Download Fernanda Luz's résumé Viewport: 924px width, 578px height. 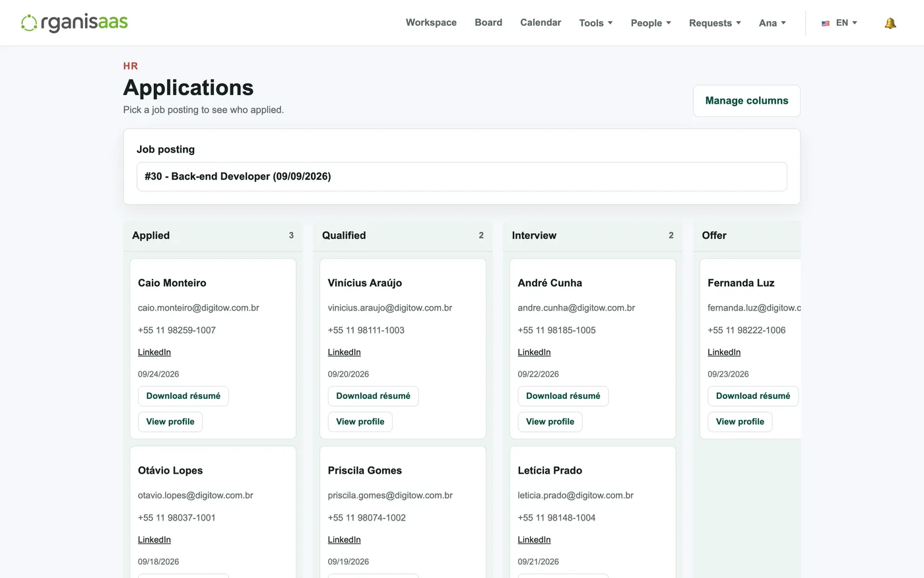pos(753,396)
